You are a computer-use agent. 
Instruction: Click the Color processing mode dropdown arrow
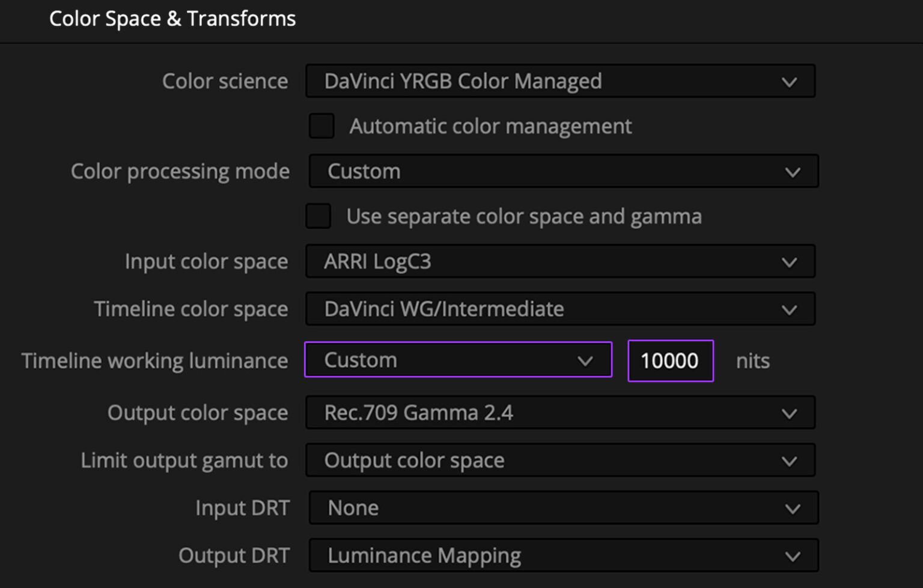pyautogui.click(x=793, y=171)
